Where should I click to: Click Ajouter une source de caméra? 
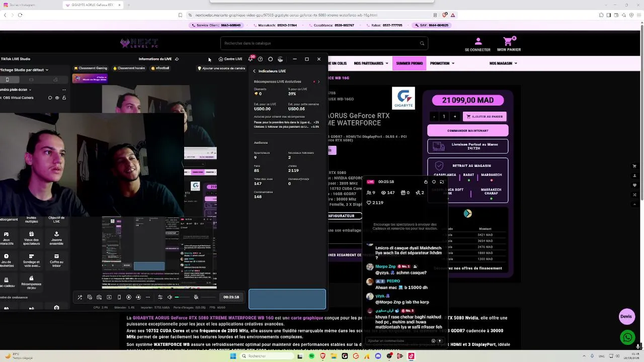tap(221, 68)
